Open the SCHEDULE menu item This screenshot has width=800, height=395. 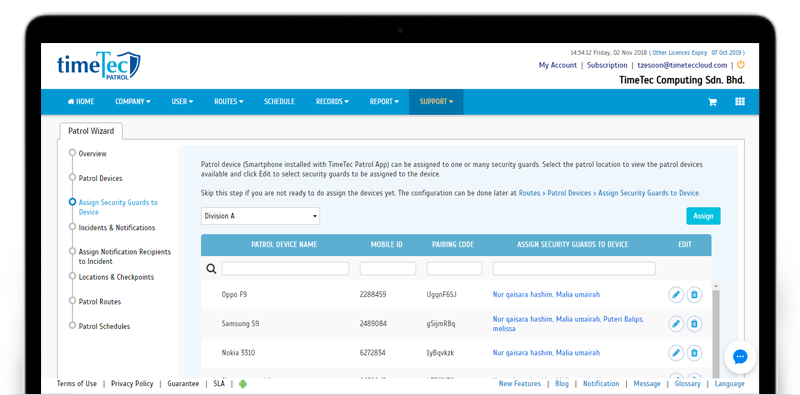(280, 102)
